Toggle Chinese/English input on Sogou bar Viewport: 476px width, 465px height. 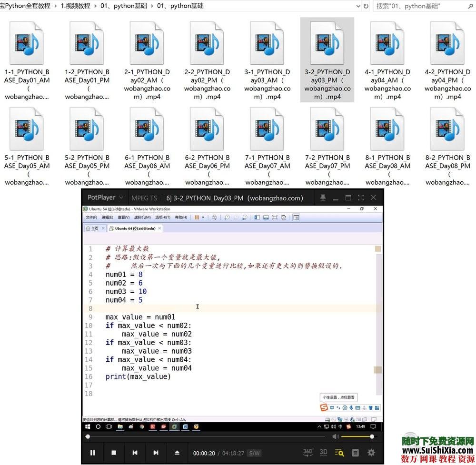332,408
